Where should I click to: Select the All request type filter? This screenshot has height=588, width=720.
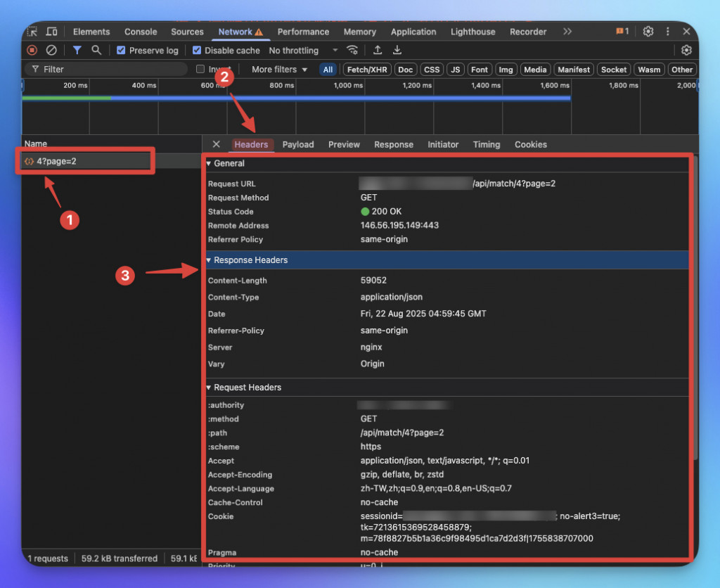coord(328,70)
